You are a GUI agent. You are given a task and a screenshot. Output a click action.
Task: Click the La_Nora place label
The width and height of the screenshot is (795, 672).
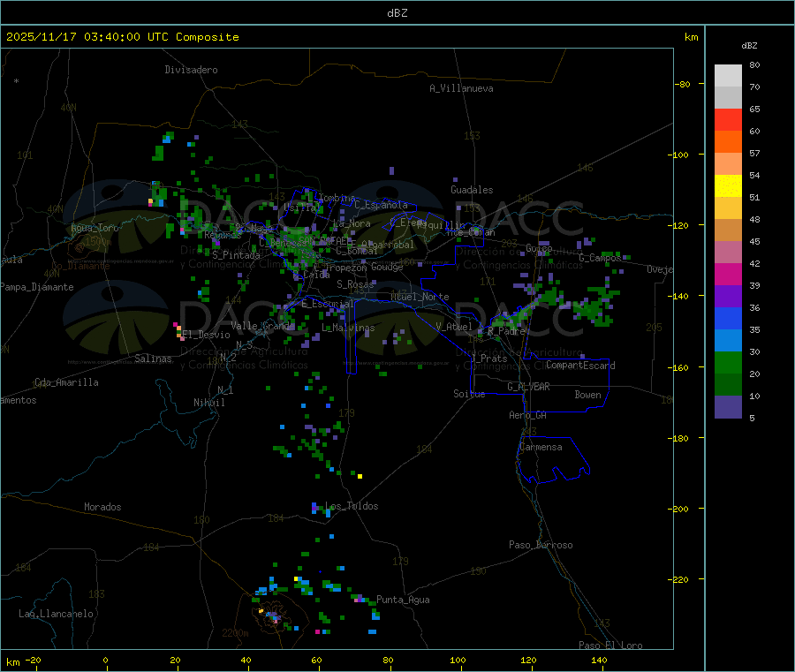[x=352, y=223]
